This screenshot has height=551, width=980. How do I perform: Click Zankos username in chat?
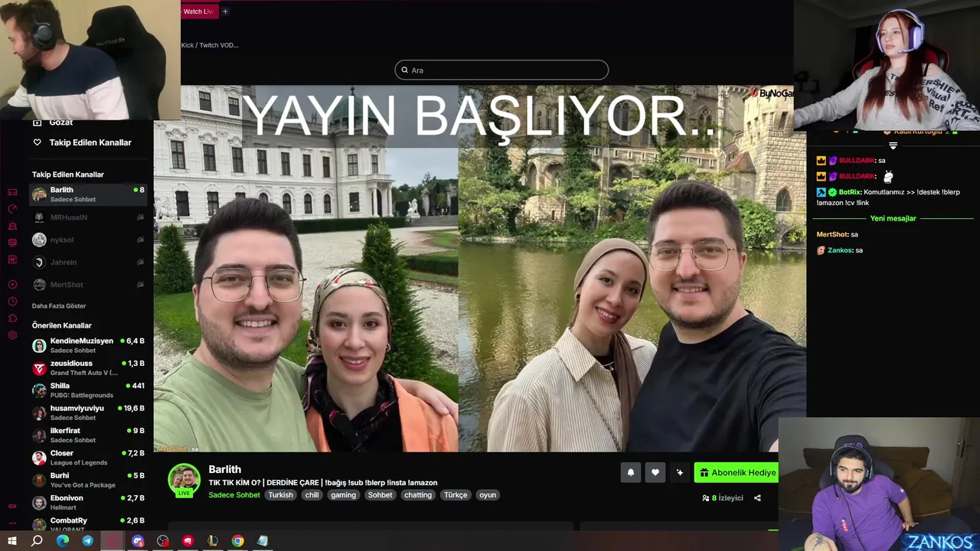point(840,250)
